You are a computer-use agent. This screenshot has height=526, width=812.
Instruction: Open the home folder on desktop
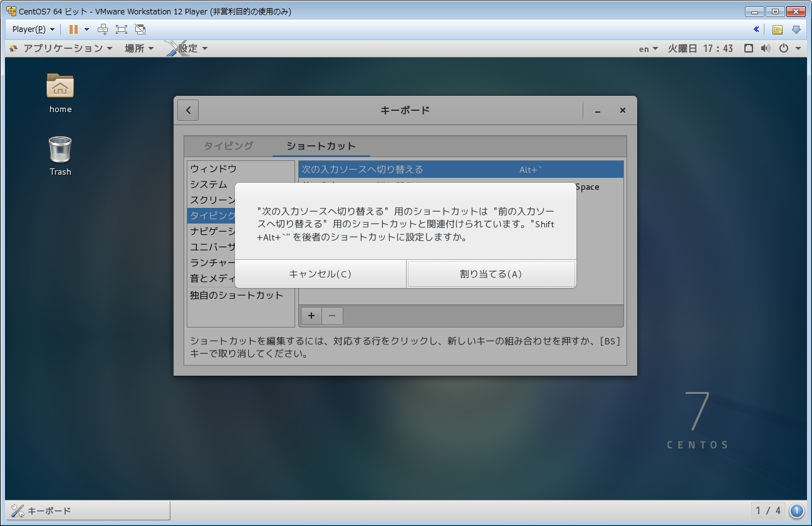[x=60, y=86]
